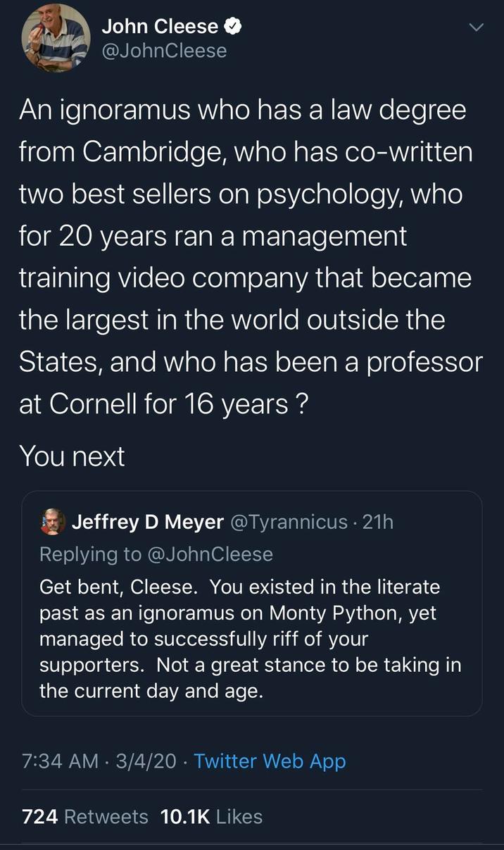The width and height of the screenshot is (504, 850).
Task: Open the Twitter Web App source link
Action: (270, 761)
